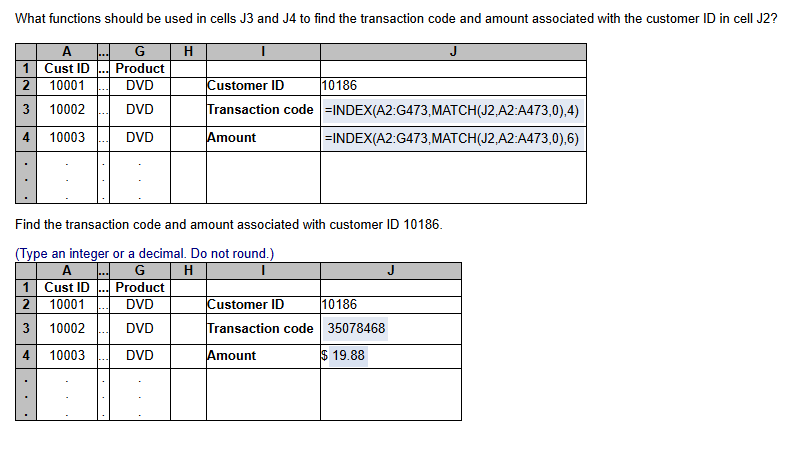Screen dimensions: 809x455
Task: Click the Transaction code INDEX formula field
Action: [x=453, y=110]
